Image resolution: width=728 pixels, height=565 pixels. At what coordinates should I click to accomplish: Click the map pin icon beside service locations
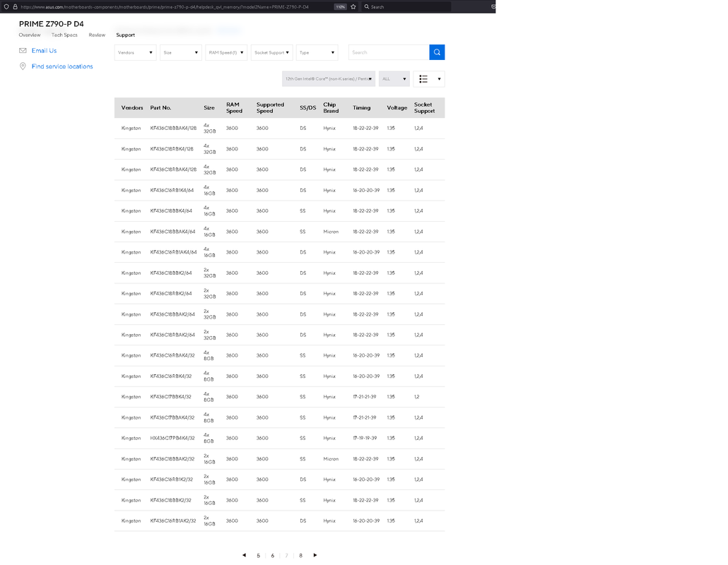pos(23,66)
